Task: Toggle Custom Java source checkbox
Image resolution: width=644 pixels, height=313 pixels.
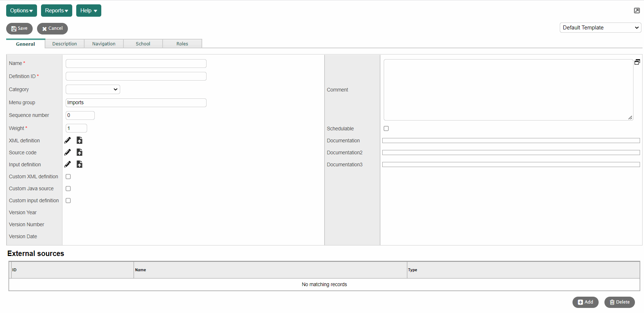Action: [x=68, y=189]
